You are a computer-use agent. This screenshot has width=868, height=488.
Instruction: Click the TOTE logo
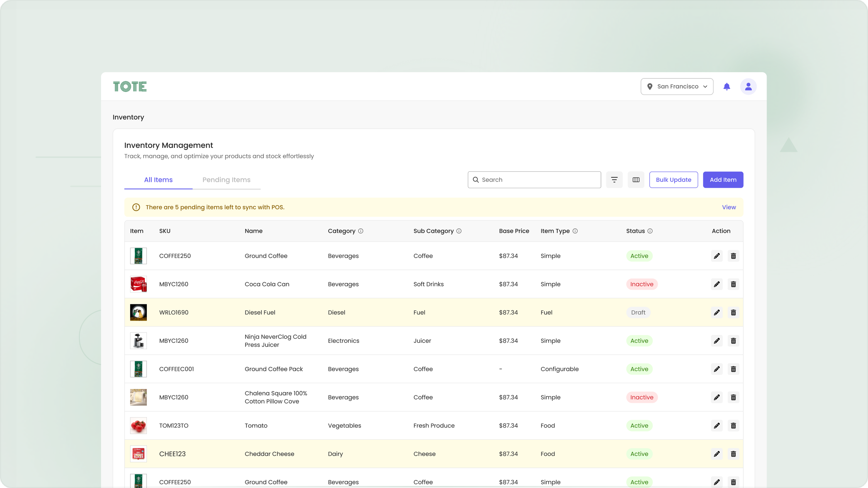tap(130, 86)
